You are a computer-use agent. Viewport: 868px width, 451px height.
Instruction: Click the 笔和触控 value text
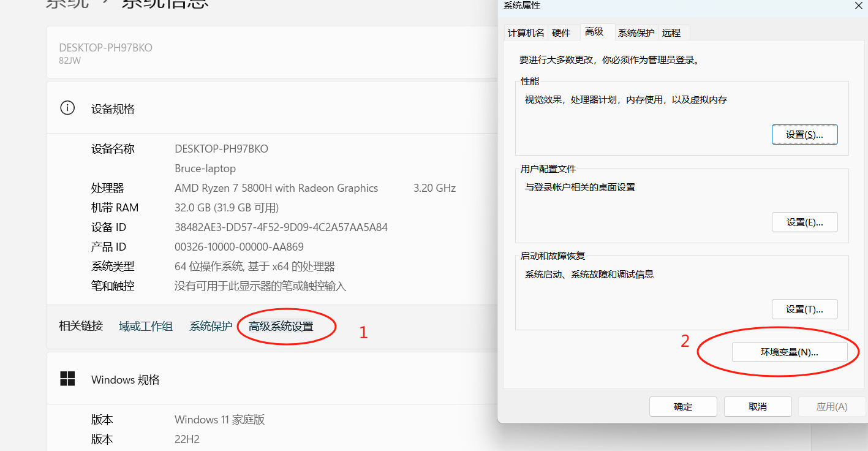(260, 286)
